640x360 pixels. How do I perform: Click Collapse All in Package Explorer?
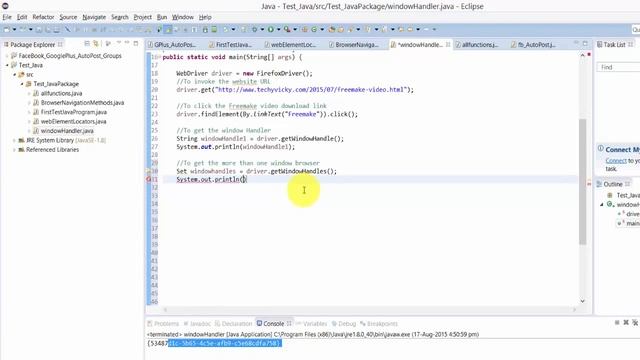[x=87, y=44]
